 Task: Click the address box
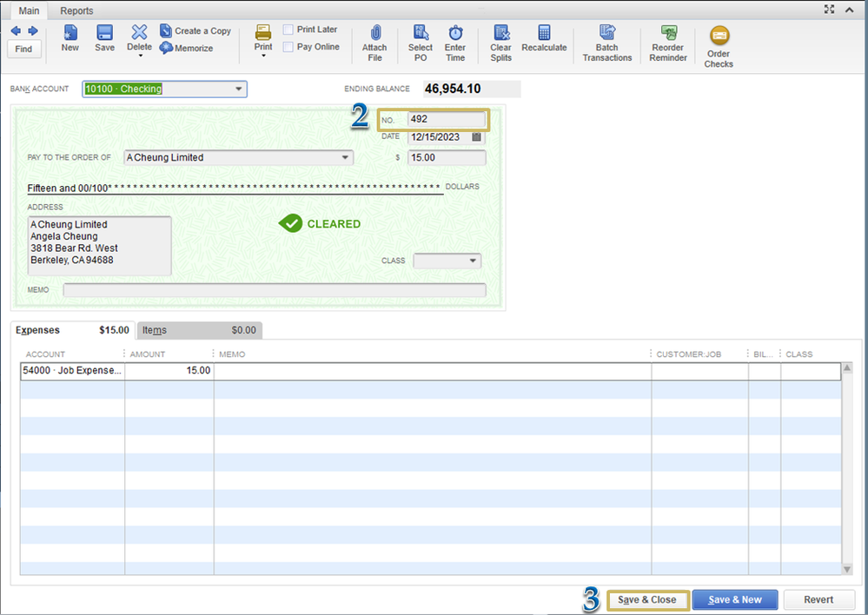pos(100,245)
